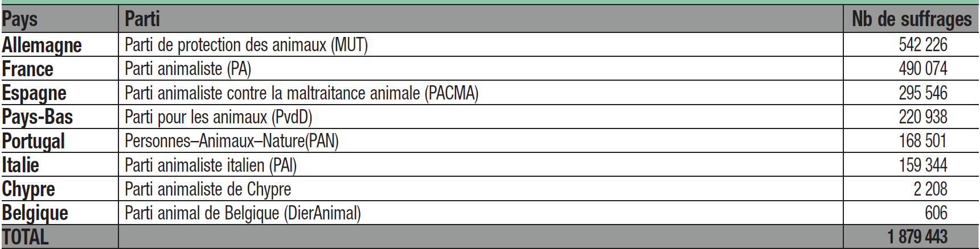The image size is (980, 249).
Task: Select the Italie country cell
Action: point(21,165)
